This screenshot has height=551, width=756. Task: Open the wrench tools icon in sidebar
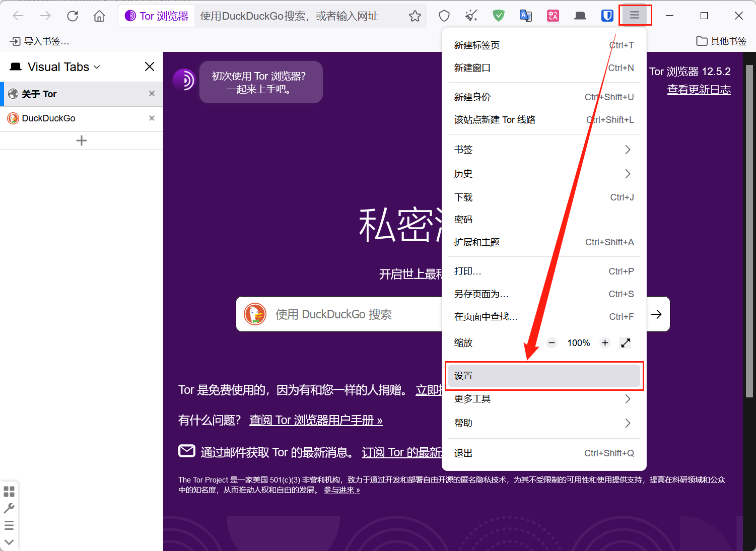pos(9,508)
